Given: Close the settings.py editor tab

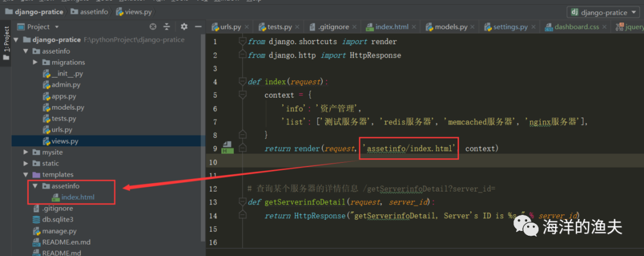Looking at the screenshot, I should point(533,27).
